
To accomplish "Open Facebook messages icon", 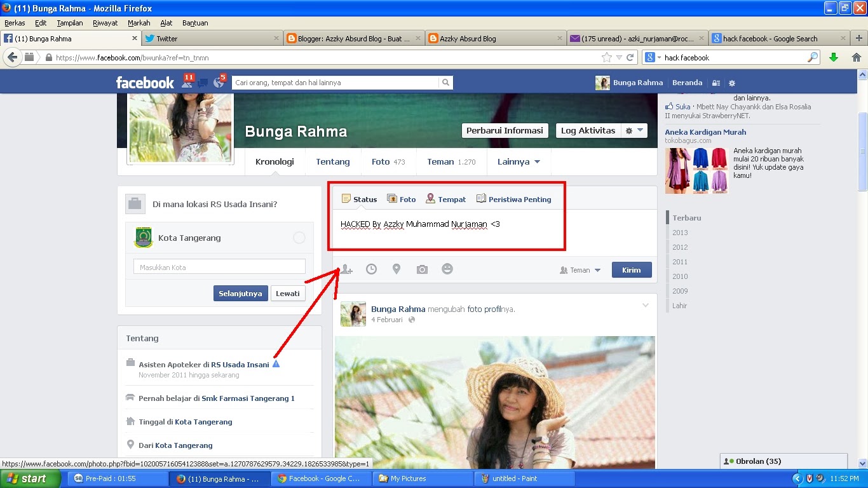I will 203,83.
